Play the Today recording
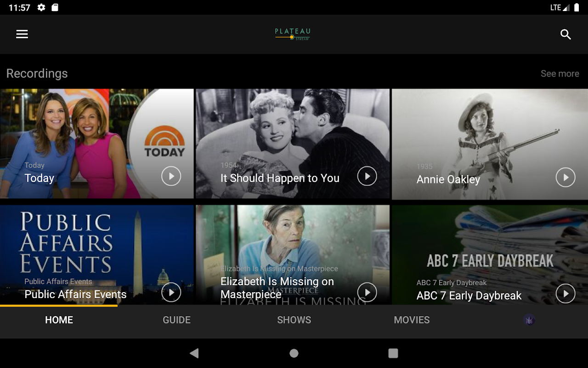This screenshot has width=588, height=368. tap(171, 176)
